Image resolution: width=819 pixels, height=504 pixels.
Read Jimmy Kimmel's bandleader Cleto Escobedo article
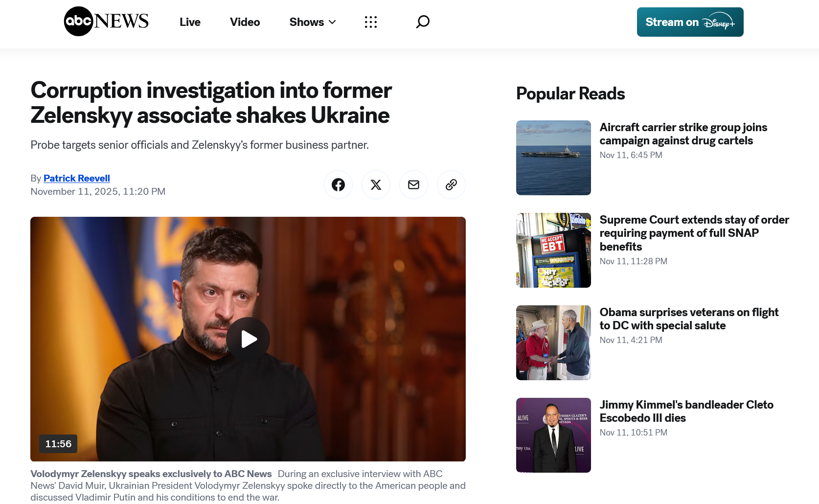tap(686, 412)
